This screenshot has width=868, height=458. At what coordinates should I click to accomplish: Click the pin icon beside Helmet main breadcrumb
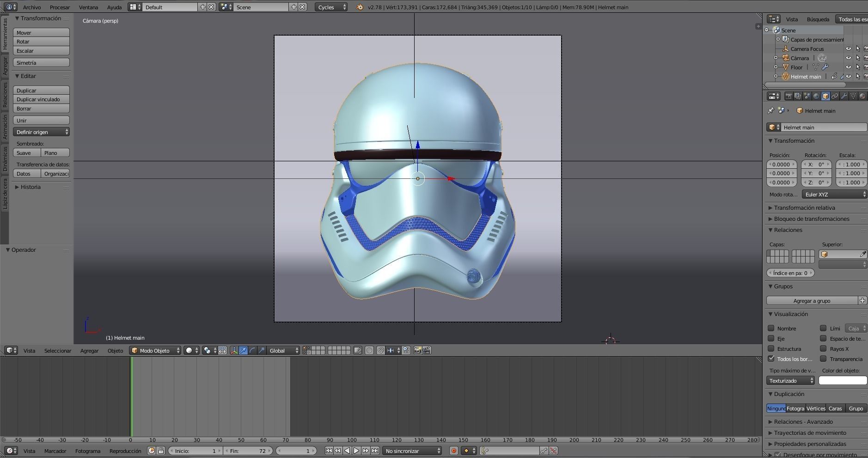[770, 111]
